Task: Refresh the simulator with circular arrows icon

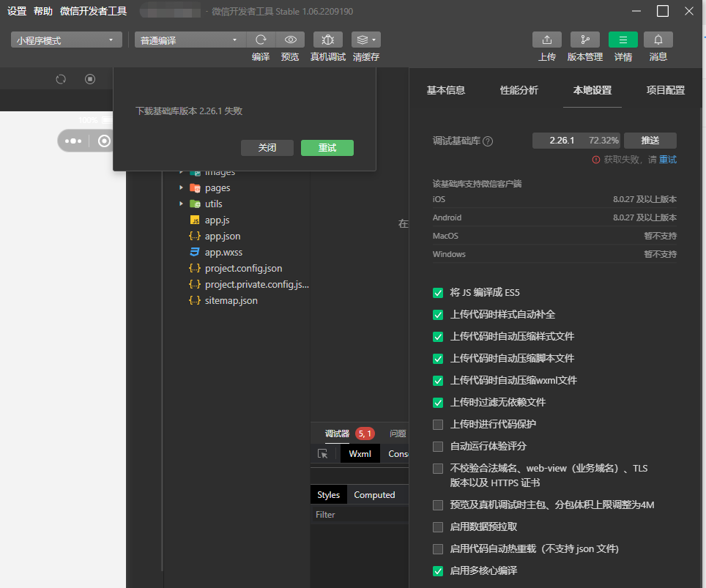Action: click(61, 79)
